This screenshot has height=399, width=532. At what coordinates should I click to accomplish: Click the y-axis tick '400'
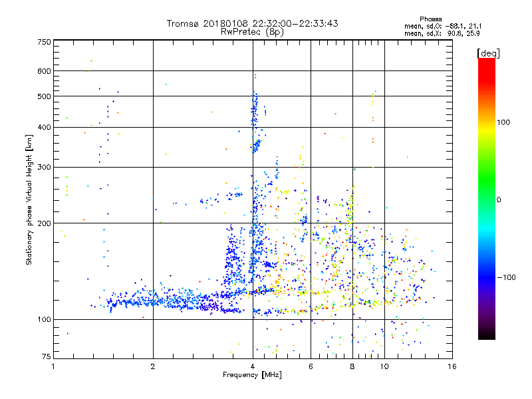(x=44, y=128)
